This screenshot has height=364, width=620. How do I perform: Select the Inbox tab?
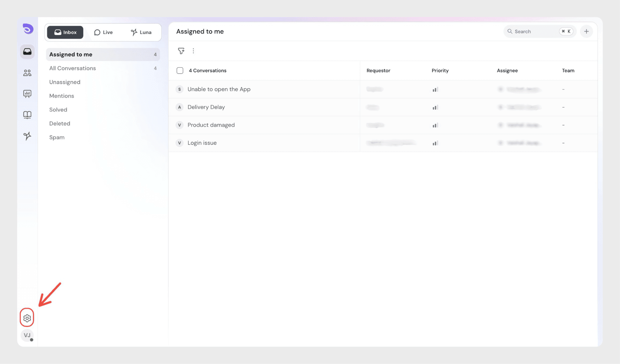[x=65, y=32]
